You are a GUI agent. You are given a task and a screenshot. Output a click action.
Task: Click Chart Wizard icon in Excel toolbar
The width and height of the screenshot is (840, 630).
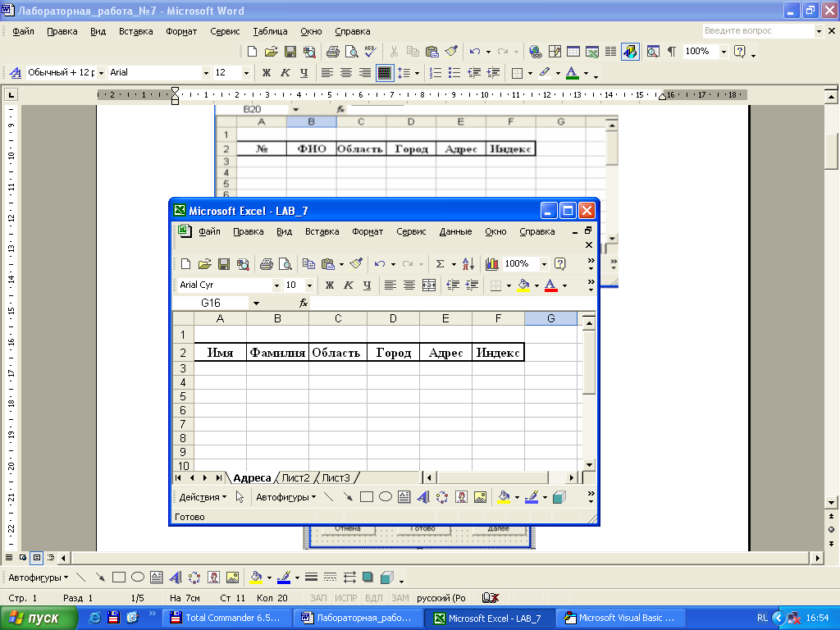pos(492,263)
